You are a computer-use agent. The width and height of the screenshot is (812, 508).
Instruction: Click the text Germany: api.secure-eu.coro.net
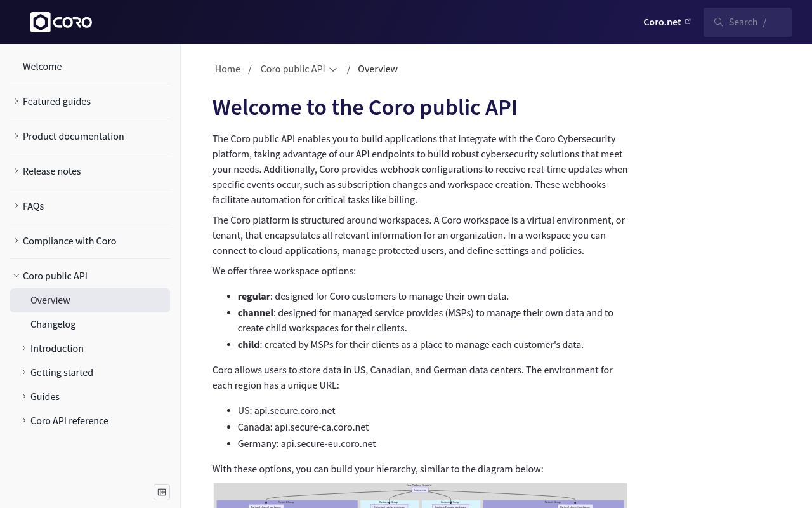[307, 444]
